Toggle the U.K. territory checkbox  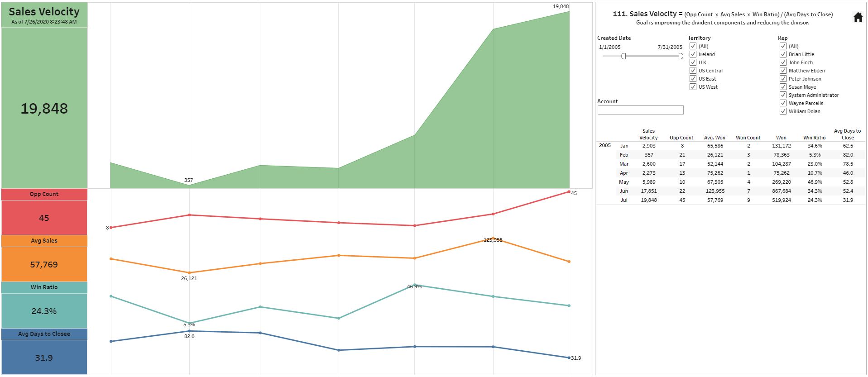(693, 62)
